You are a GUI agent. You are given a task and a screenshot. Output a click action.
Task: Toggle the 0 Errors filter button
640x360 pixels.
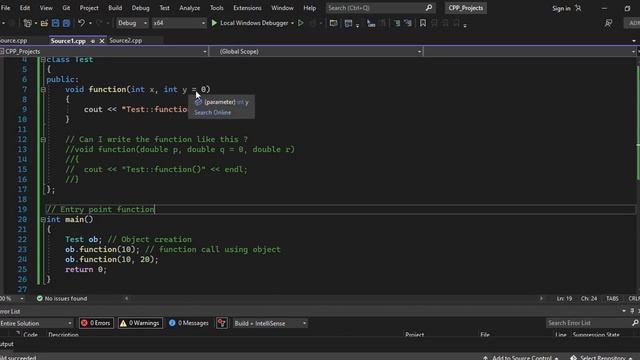(x=96, y=323)
